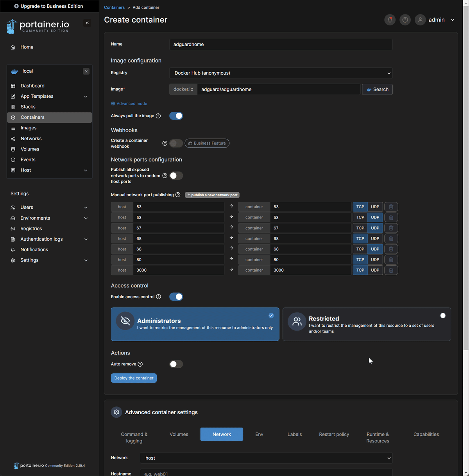Open the Events section in the sidebar
Viewport: 469px width, 476px height.
(28, 159)
